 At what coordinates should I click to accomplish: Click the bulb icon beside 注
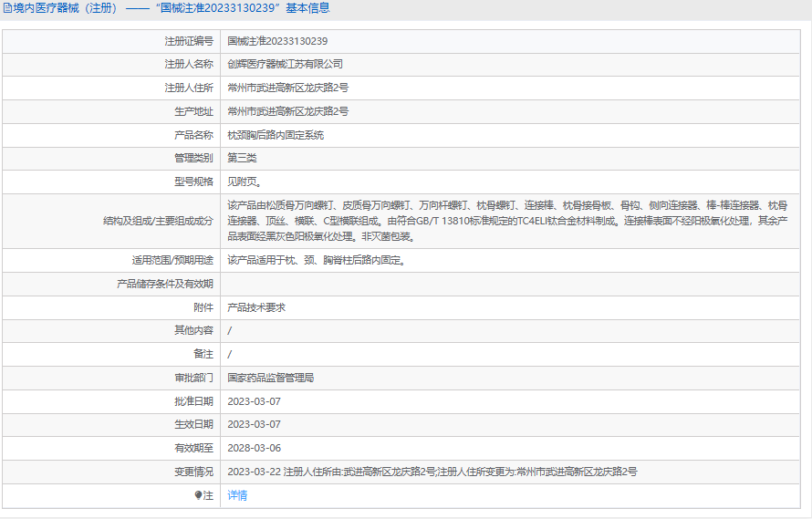click(198, 495)
